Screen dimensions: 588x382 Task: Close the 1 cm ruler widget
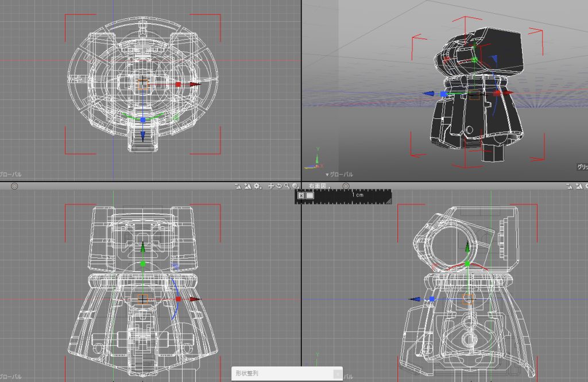pyautogui.click(x=301, y=195)
